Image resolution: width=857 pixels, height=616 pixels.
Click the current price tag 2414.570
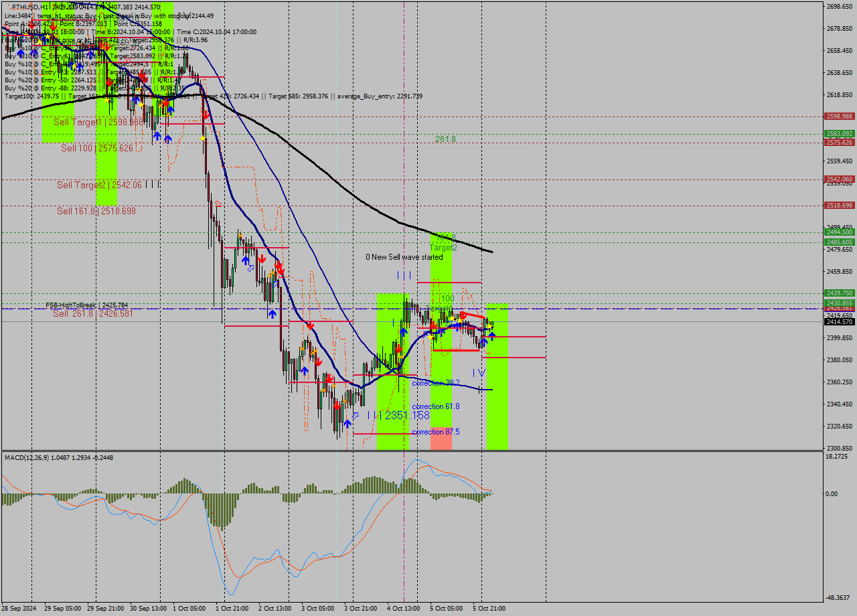pyautogui.click(x=839, y=321)
